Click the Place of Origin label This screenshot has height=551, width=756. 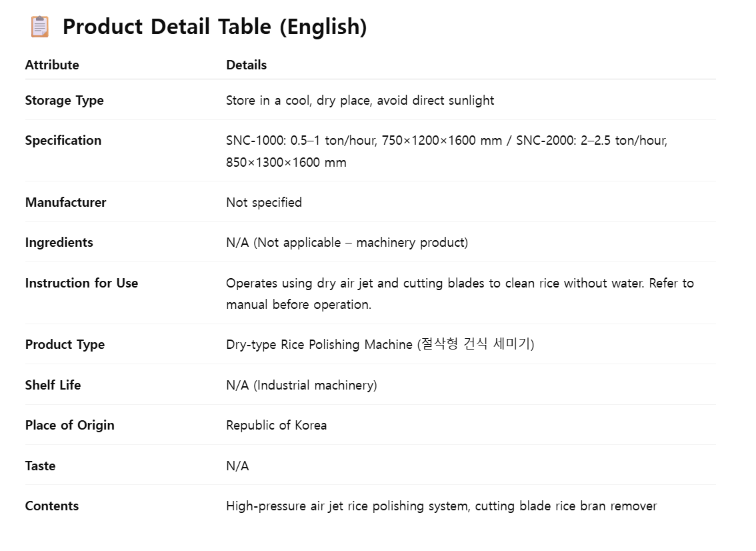[69, 425]
